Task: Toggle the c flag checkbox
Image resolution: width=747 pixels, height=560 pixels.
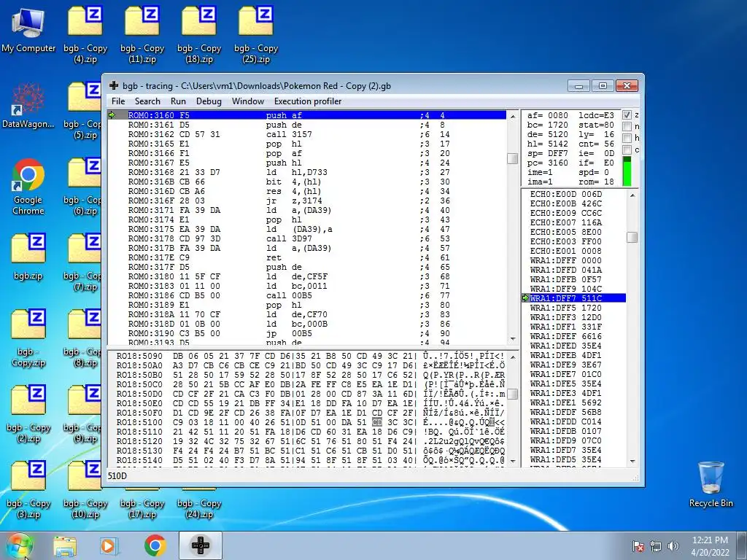Action: pyautogui.click(x=627, y=150)
